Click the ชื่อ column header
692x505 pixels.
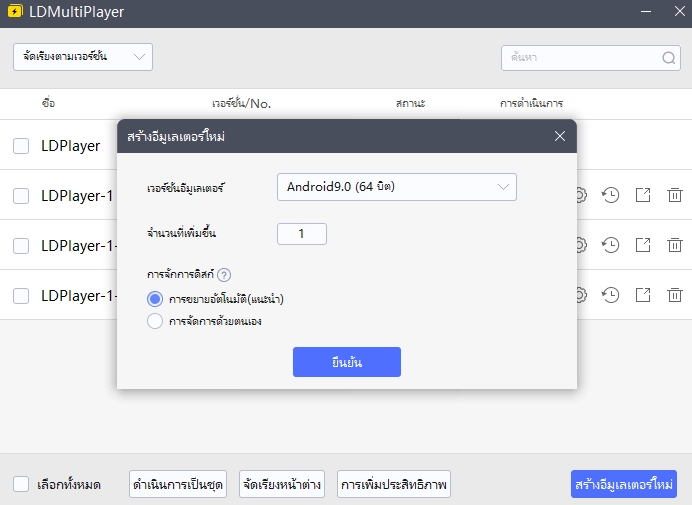click(48, 103)
